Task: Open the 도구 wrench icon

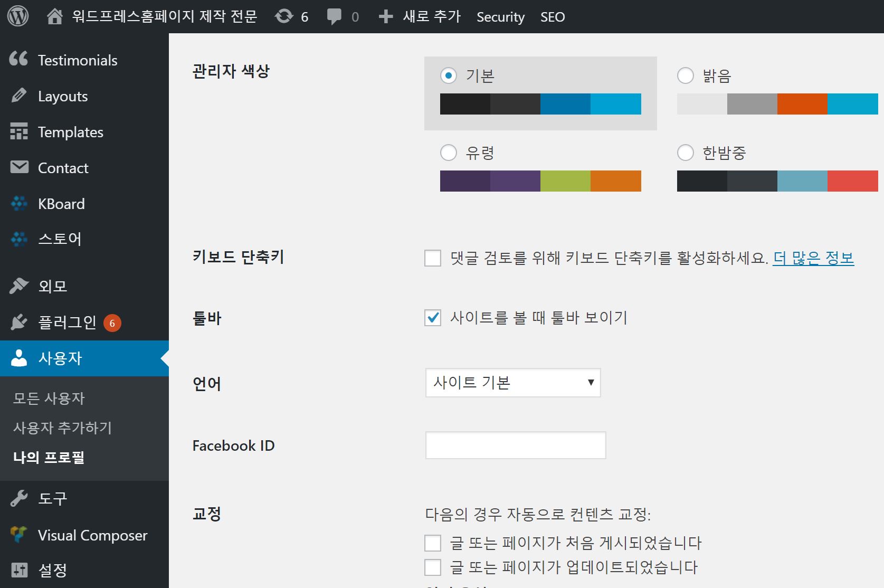Action: coord(19,498)
